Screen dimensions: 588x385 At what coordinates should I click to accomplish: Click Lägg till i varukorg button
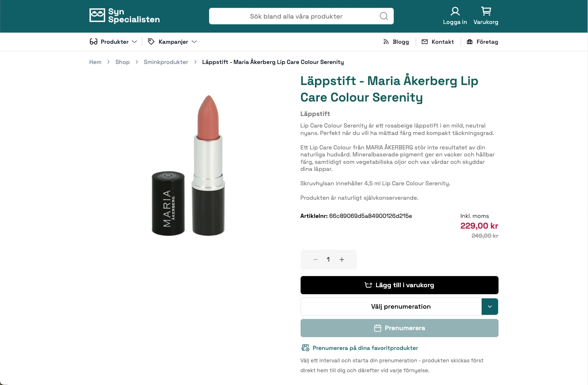pyautogui.click(x=399, y=285)
